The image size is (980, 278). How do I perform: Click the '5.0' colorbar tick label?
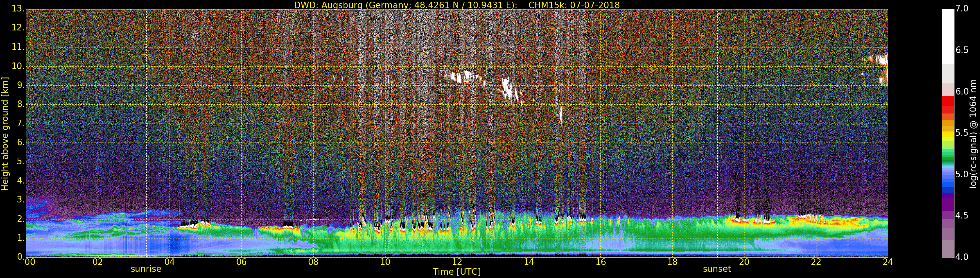point(962,174)
